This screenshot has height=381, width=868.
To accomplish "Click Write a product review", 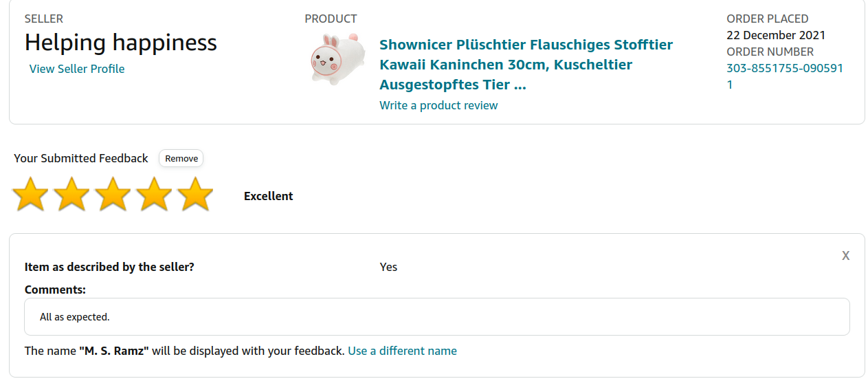I will [438, 105].
